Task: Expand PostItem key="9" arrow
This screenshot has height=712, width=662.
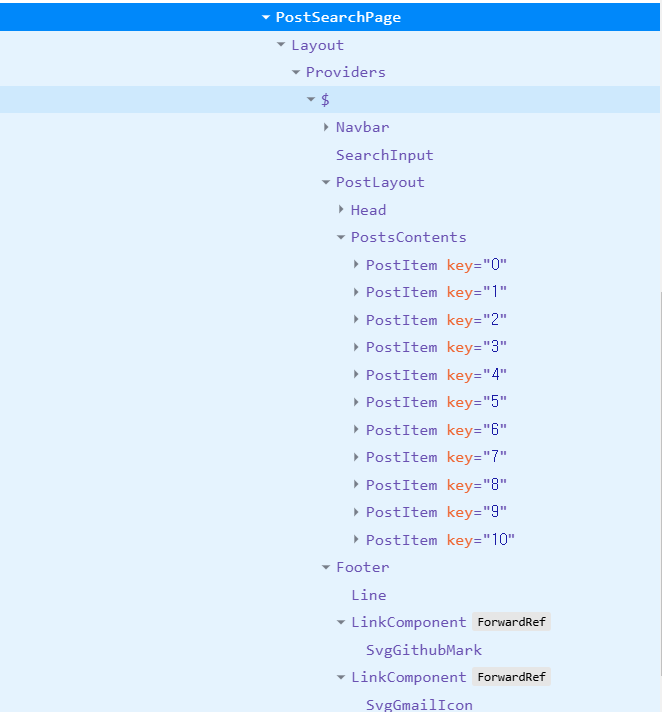Action: click(x=356, y=512)
